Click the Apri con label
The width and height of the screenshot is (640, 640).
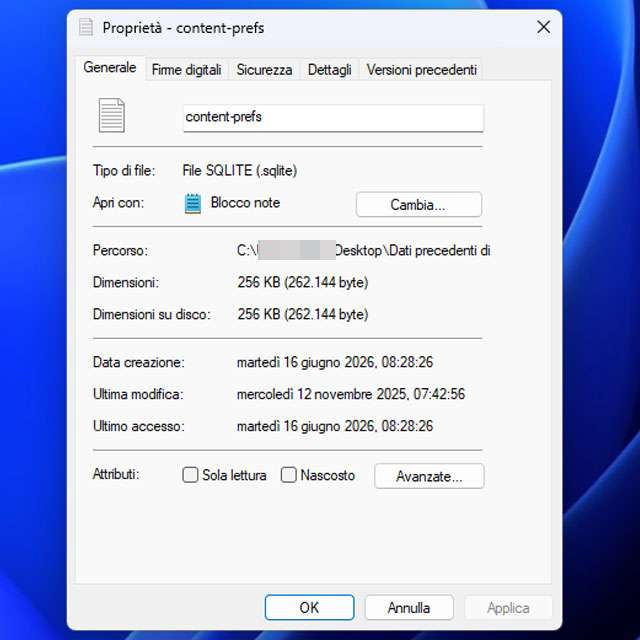point(118,203)
